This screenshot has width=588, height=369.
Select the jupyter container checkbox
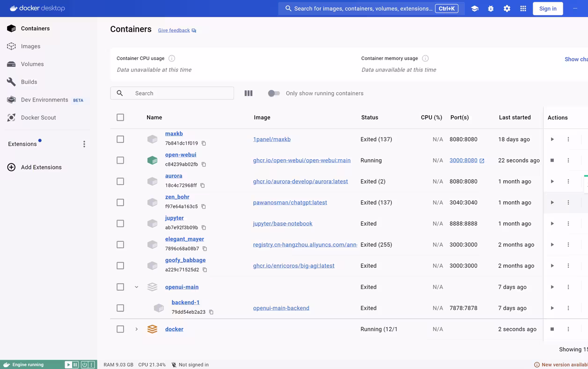point(120,223)
